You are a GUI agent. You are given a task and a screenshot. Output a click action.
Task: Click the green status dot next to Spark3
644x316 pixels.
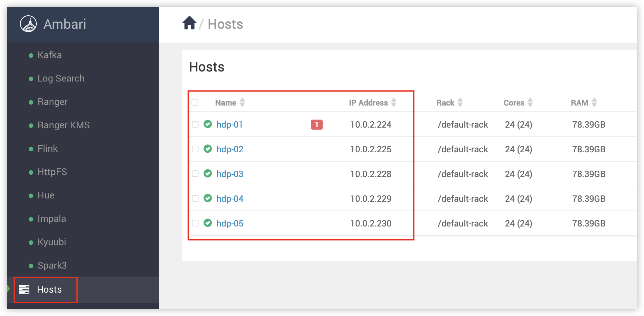pos(30,265)
